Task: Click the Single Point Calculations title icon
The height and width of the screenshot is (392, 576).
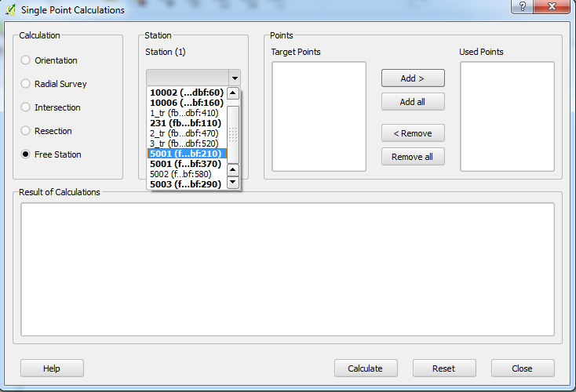Action: [x=10, y=10]
